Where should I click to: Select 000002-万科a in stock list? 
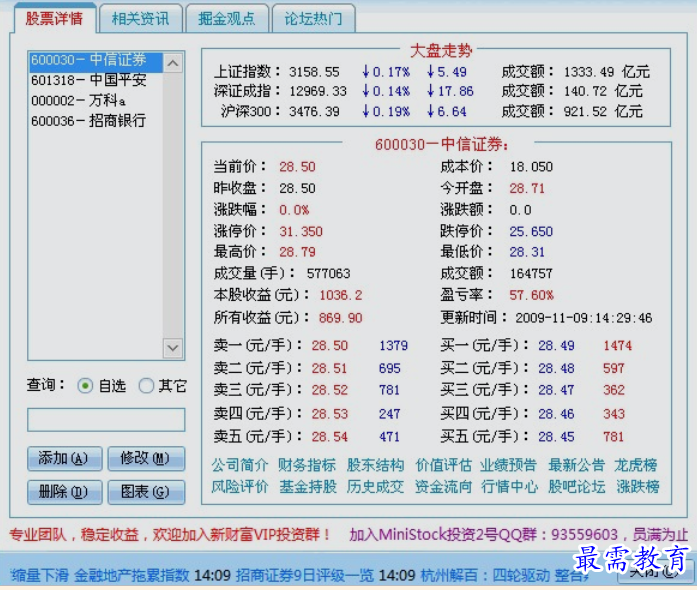click(x=96, y=100)
